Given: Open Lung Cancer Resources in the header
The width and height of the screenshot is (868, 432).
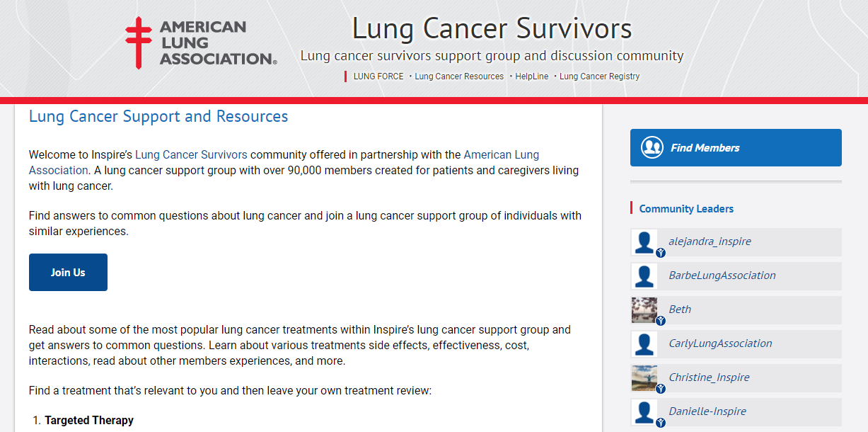Looking at the screenshot, I should point(459,76).
